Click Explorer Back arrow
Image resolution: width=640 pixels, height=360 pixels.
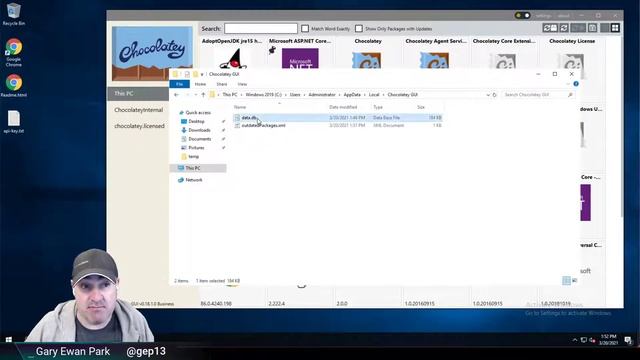click(x=176, y=95)
